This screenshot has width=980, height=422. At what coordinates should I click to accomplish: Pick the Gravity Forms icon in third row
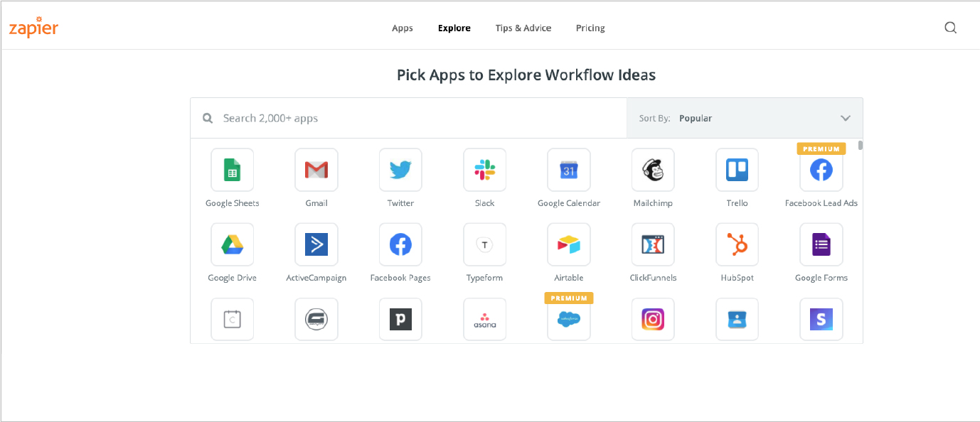click(x=316, y=320)
